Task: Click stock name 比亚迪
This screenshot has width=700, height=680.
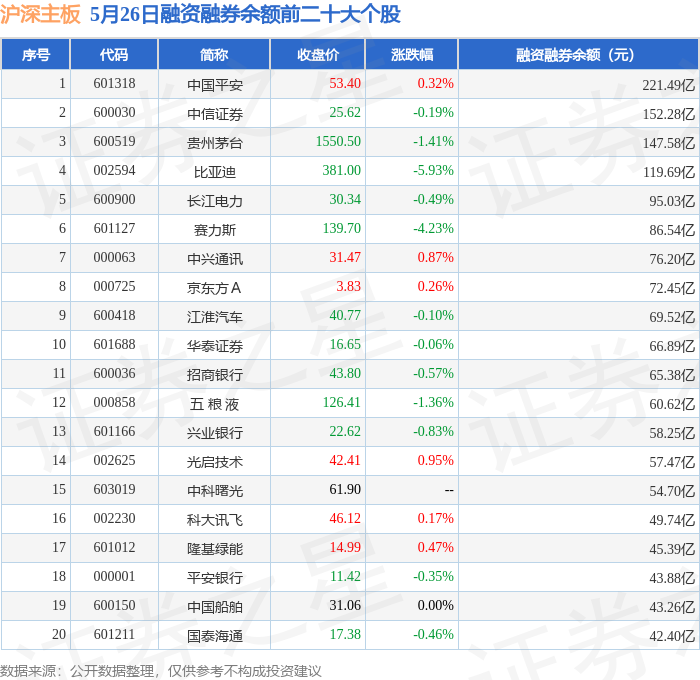Action: click(x=215, y=172)
